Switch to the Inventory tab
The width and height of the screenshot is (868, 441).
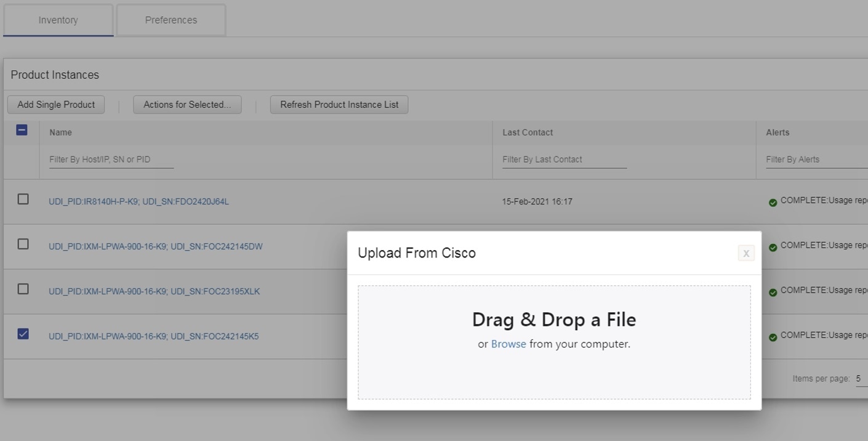tap(58, 20)
